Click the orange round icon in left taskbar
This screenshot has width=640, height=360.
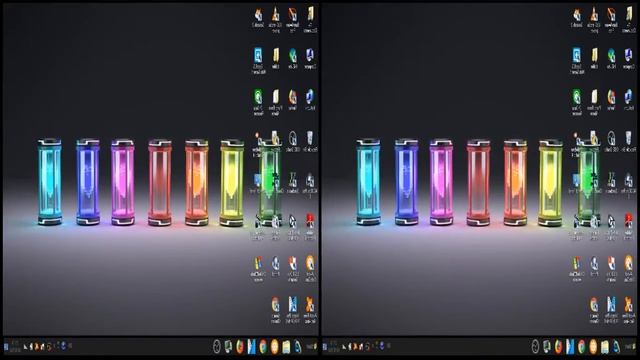[x=275, y=347]
